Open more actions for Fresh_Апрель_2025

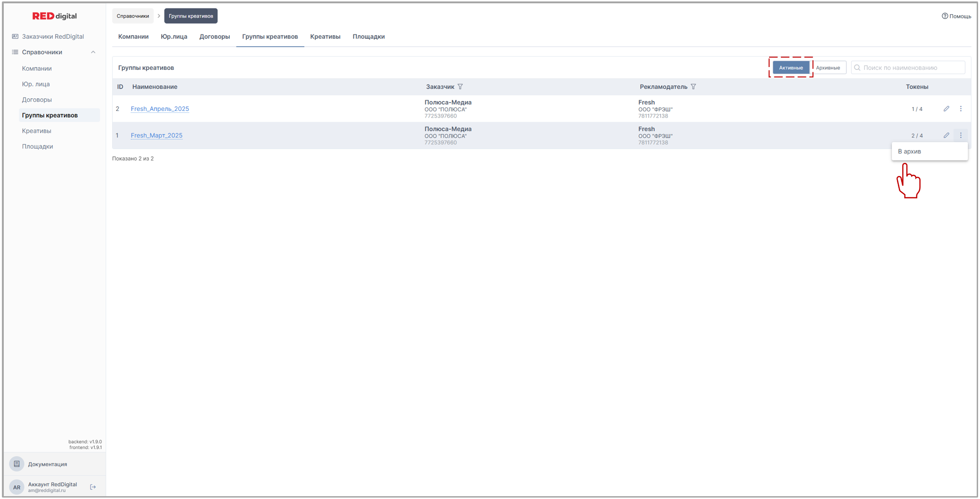pos(961,109)
